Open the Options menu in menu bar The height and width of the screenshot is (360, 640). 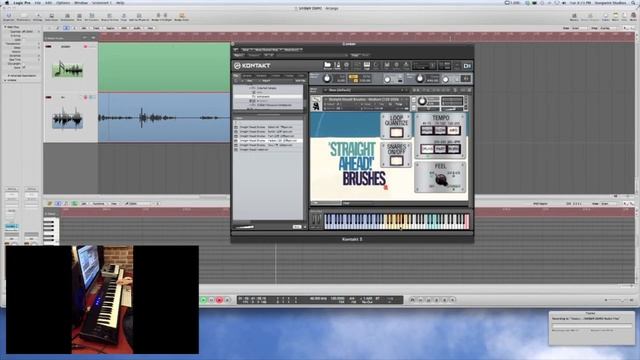pos(63,2)
